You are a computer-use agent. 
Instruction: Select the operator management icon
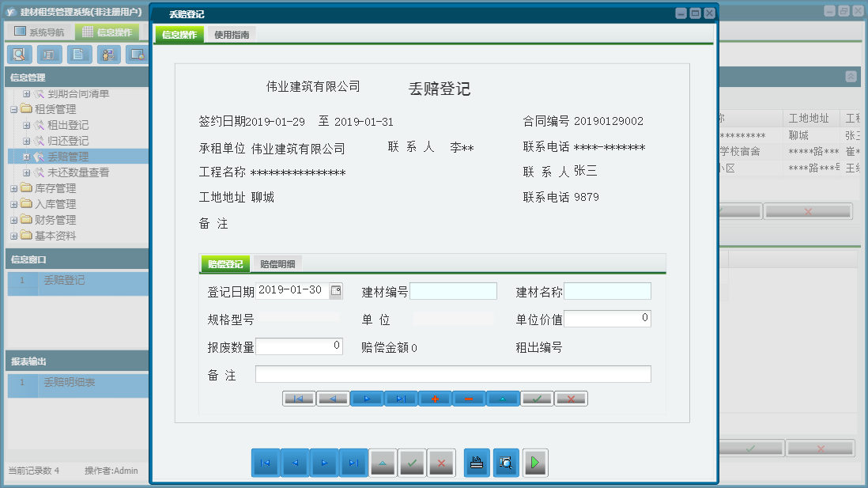[x=108, y=55]
